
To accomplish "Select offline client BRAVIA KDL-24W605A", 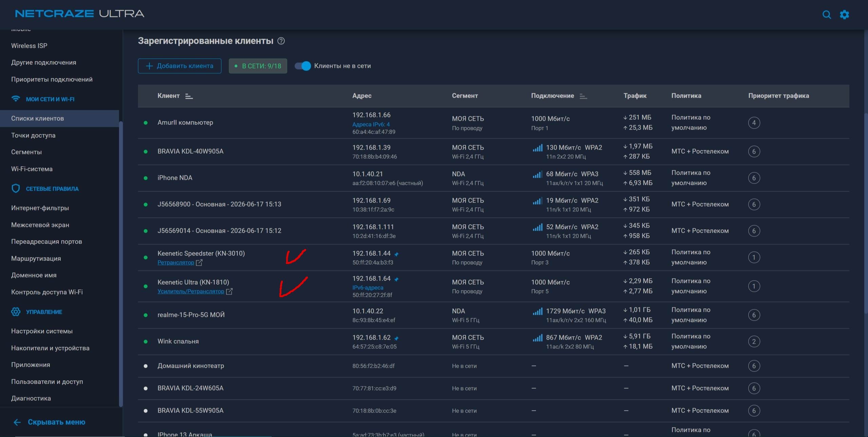I will (x=190, y=388).
